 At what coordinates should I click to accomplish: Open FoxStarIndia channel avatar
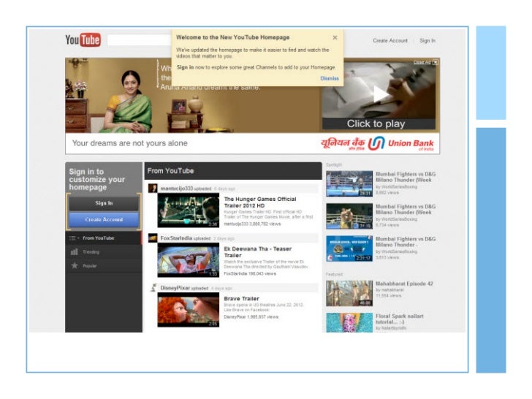(x=153, y=237)
